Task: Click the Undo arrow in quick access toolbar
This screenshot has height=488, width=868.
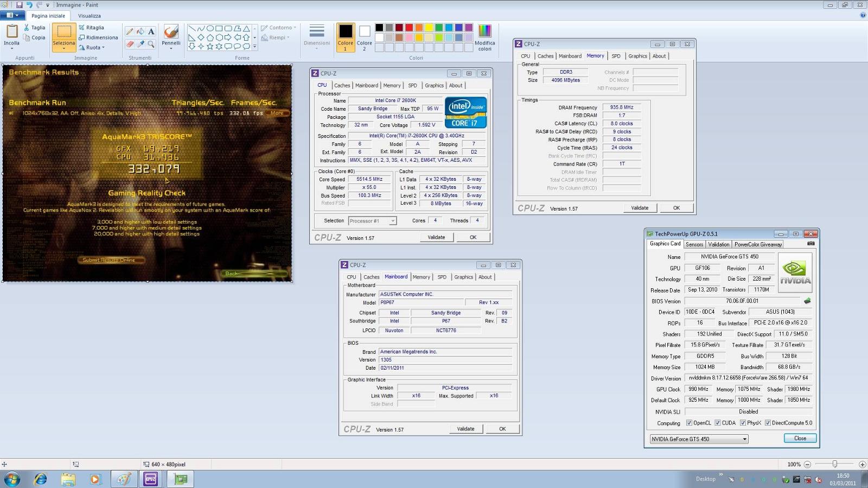Action: tap(29, 5)
